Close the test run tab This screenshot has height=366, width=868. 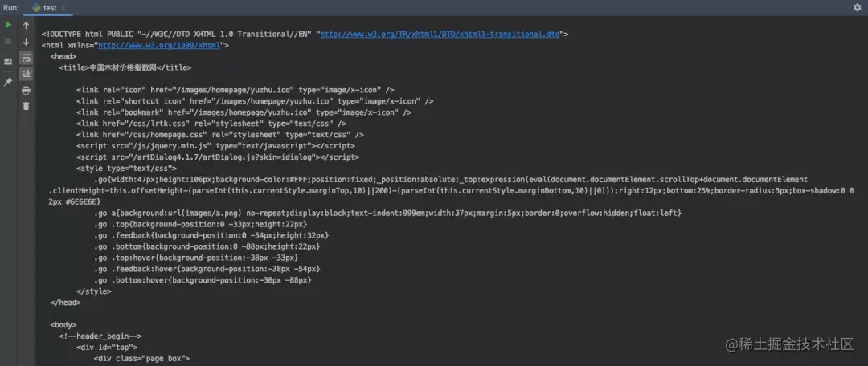point(63,8)
